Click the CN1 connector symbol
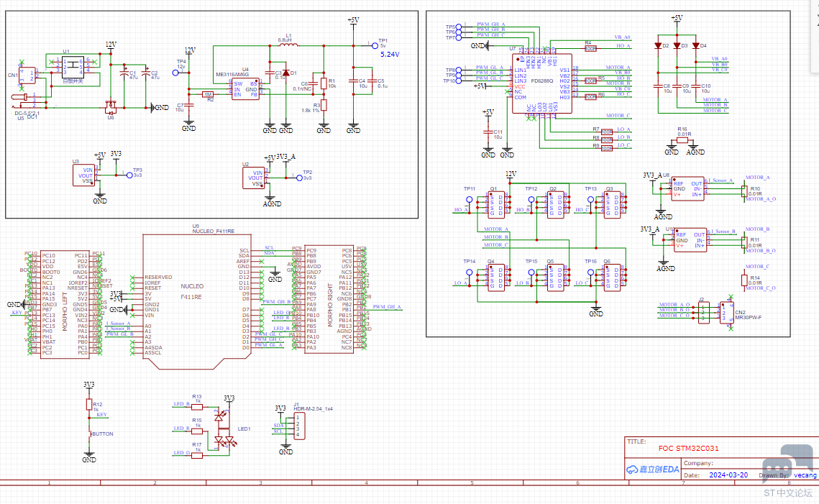Image resolution: width=819 pixels, height=504 pixels. click(27, 75)
